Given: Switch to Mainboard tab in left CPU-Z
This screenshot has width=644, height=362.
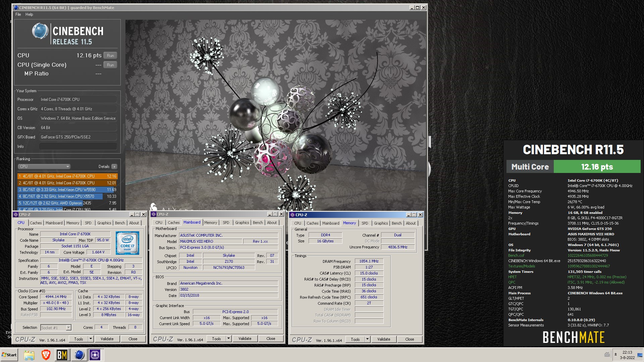Looking at the screenshot, I should pos(54,223).
